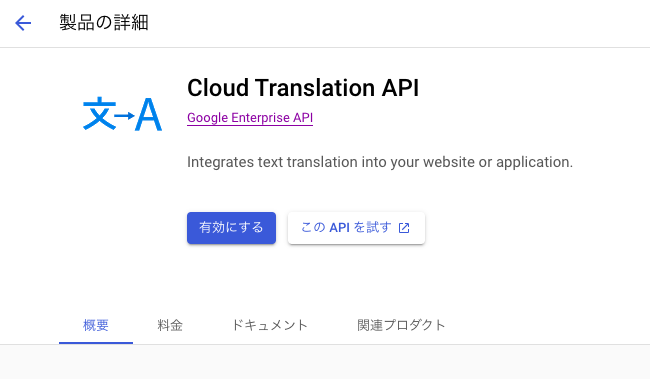Go back using the left arrow icon
The width and height of the screenshot is (650, 379).
[23, 23]
